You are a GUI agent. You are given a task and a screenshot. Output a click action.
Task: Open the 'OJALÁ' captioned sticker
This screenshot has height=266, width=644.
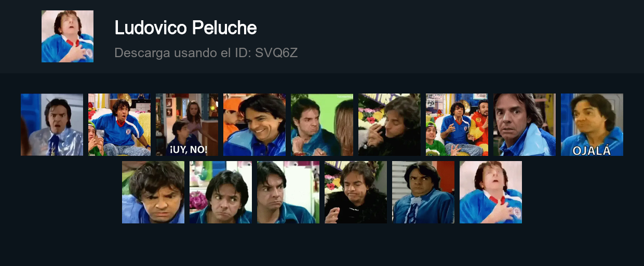(592, 125)
